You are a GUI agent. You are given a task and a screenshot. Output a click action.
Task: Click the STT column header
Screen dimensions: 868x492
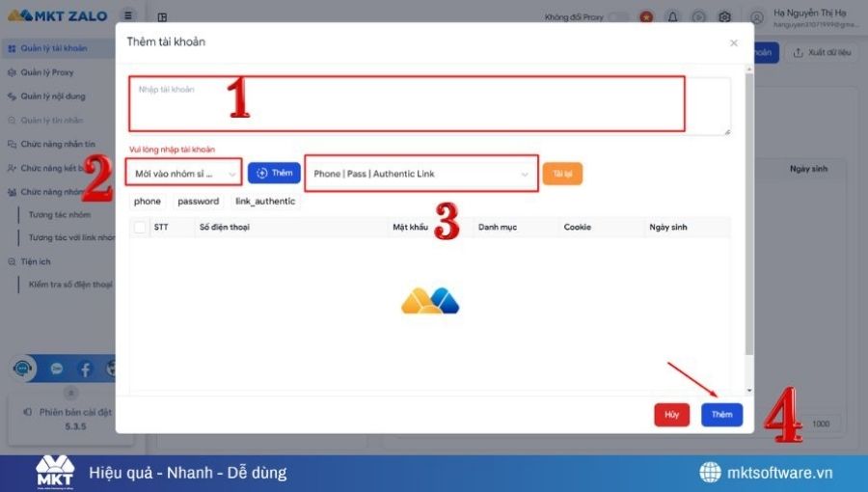pos(161,227)
